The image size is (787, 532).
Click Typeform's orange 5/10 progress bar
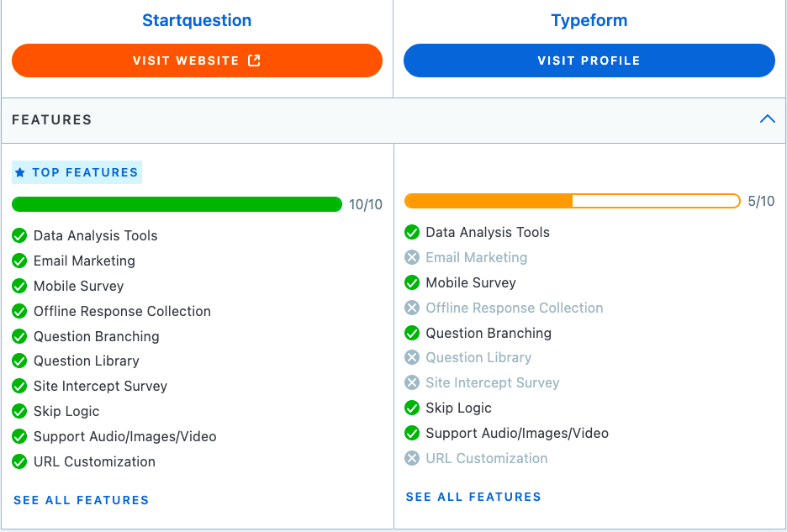point(573,201)
